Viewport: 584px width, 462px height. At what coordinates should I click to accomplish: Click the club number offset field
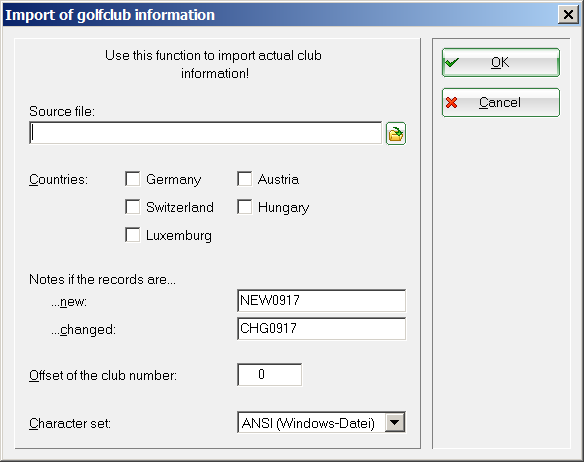click(x=270, y=375)
